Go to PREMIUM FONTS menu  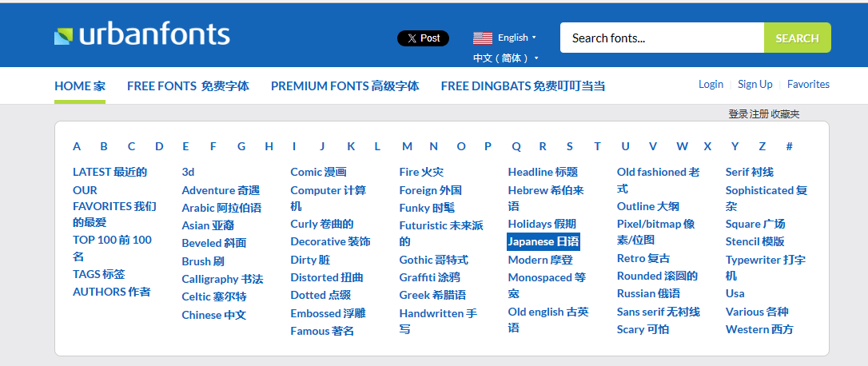pyautogui.click(x=344, y=86)
